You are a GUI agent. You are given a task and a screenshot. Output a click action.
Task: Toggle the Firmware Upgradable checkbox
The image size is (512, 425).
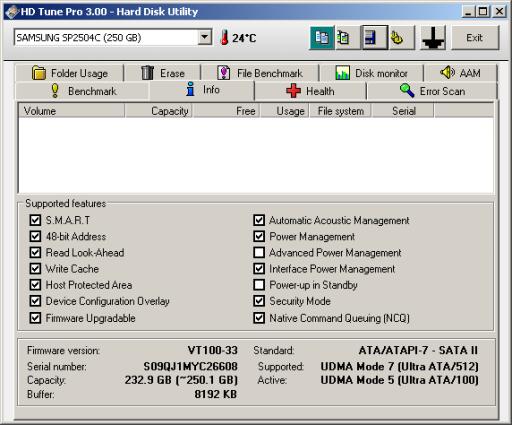pyautogui.click(x=35, y=318)
